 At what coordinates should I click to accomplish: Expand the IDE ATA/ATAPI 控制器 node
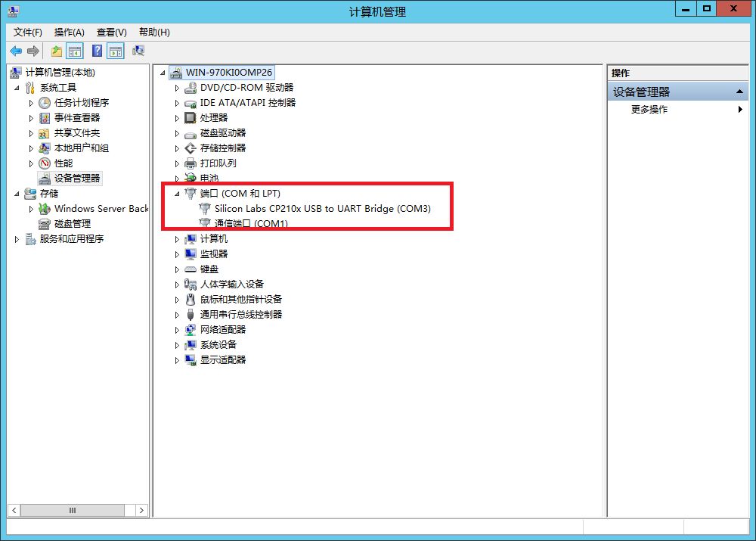[x=177, y=103]
